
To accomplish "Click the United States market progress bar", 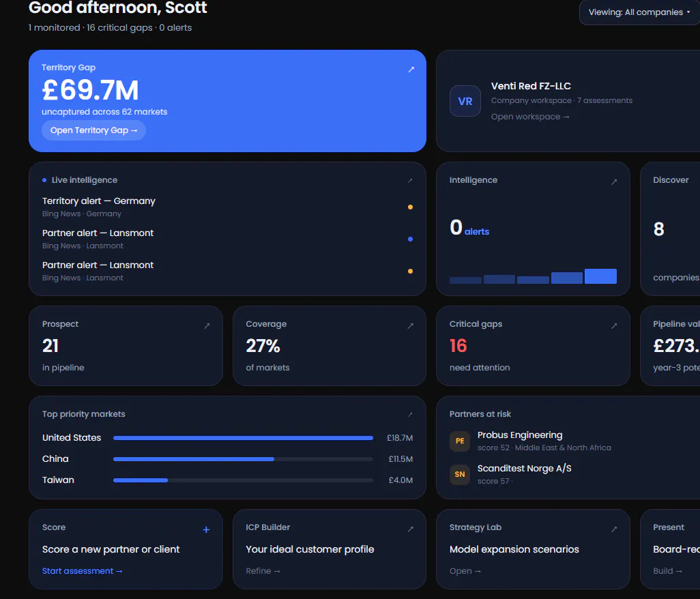I will pos(244,438).
